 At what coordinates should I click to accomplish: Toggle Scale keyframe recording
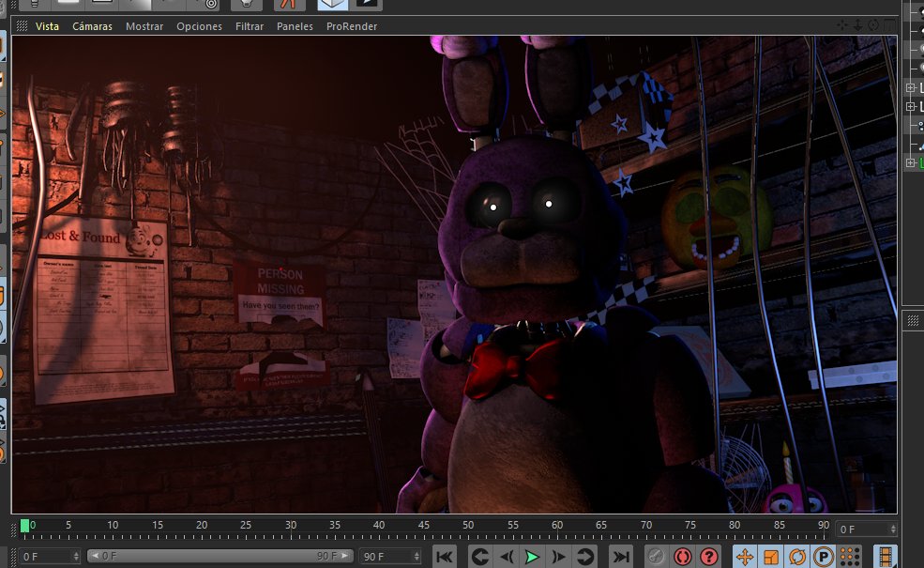(771, 556)
